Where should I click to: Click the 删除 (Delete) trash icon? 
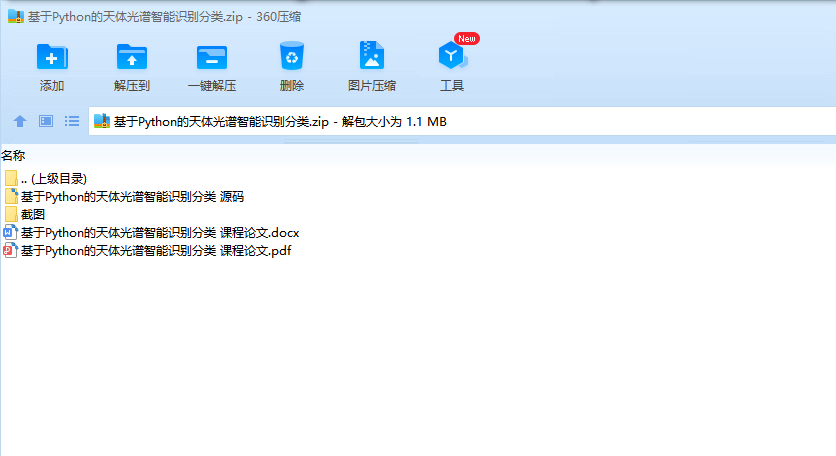click(x=292, y=55)
